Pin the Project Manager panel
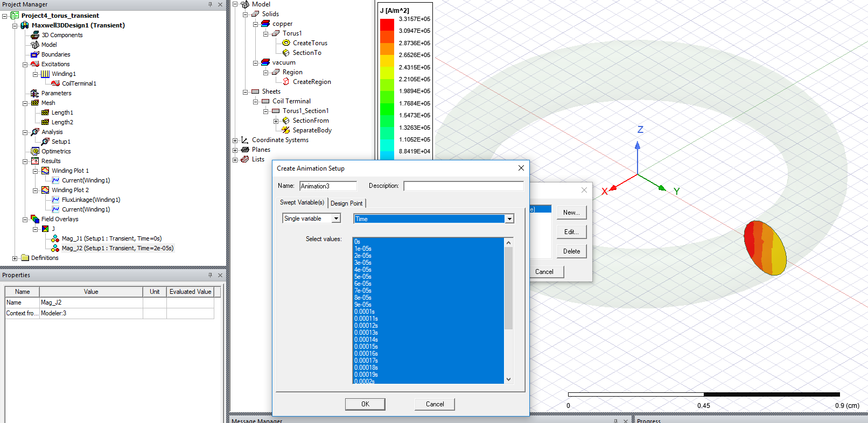 (210, 4)
